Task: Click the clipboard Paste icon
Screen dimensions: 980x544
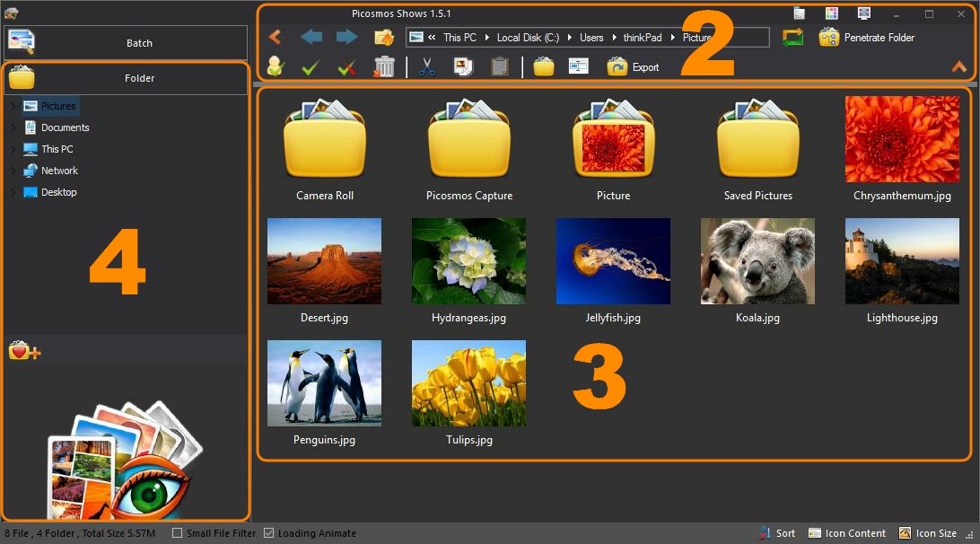Action: 500,66
